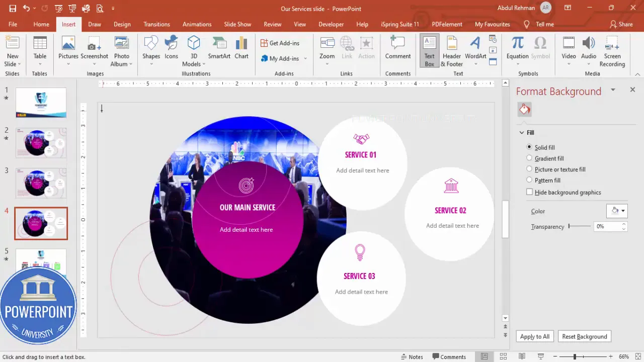Insert a SmartArt graphic
644x362 pixels.
pos(219,48)
